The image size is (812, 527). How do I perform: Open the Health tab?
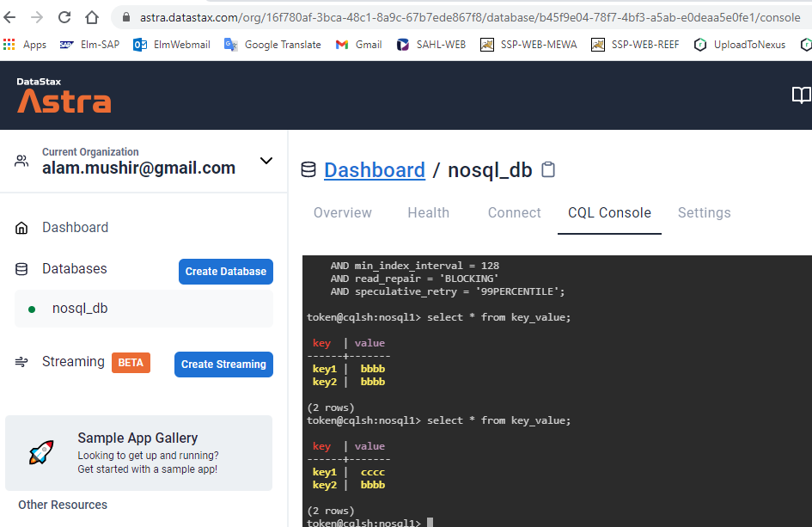pyautogui.click(x=428, y=212)
